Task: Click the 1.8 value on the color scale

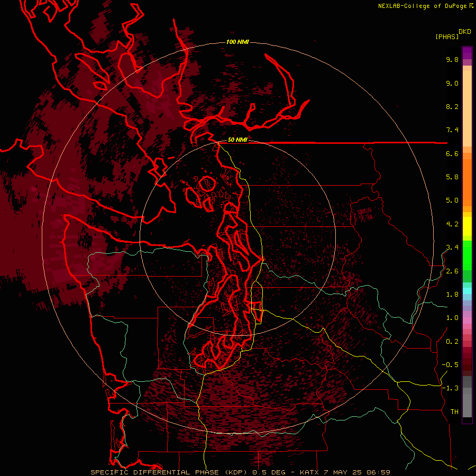Action: tap(452, 295)
